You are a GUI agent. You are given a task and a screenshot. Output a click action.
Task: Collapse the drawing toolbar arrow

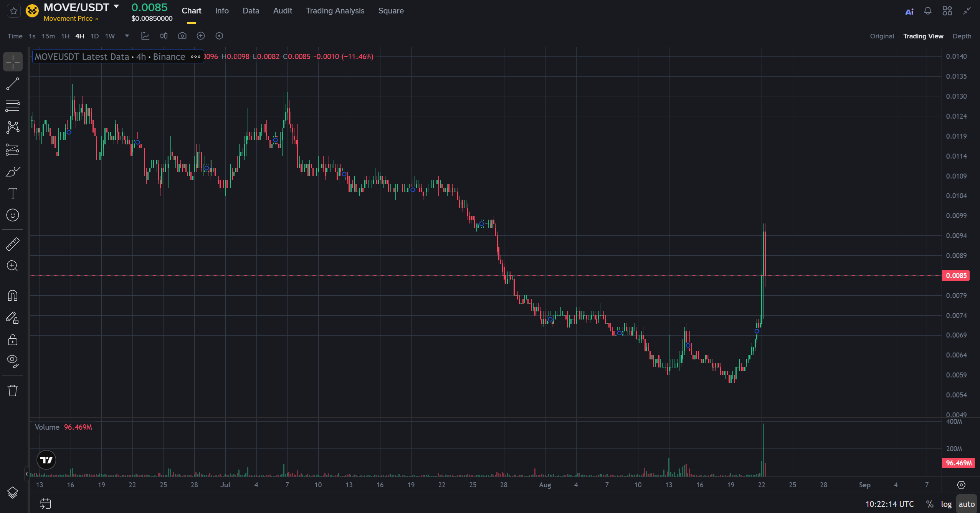(26, 474)
